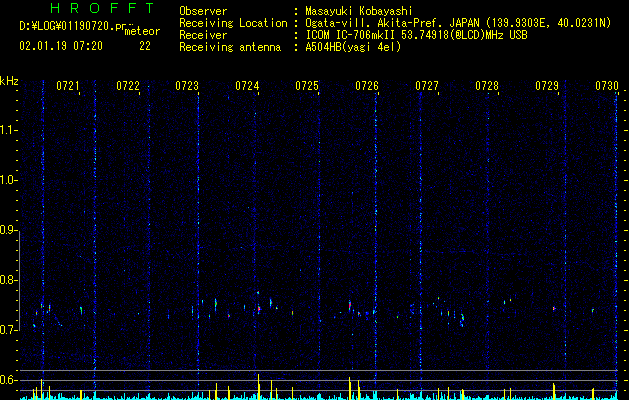Click the Receiving antenna label
The width and height of the screenshot is (629, 400).
tap(230, 47)
